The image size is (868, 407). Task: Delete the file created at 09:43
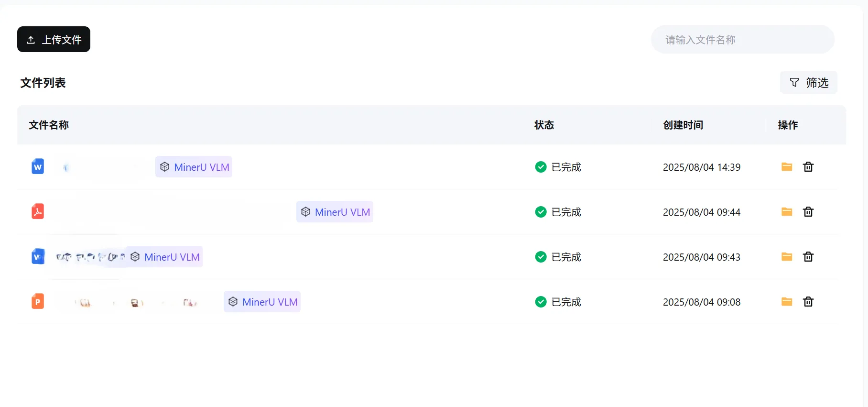[808, 257]
